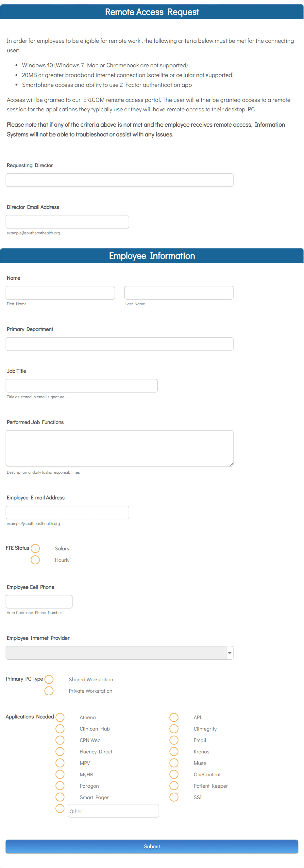
Task: Check the Clinican Hub application
Action: click(60, 729)
